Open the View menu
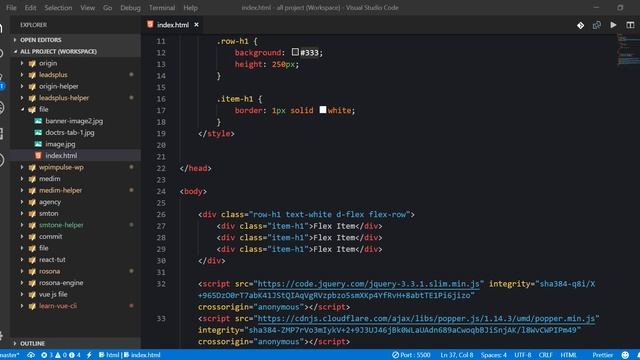Viewport: 640px width, 360px height. click(87, 8)
